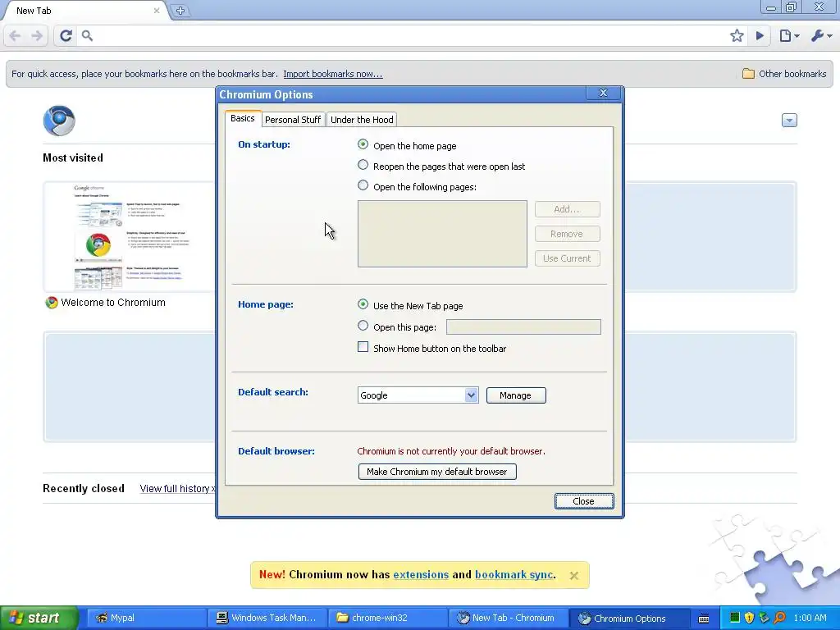The height and width of the screenshot is (630, 840).
Task: Select Use the New Tab page radio
Action: click(x=363, y=304)
